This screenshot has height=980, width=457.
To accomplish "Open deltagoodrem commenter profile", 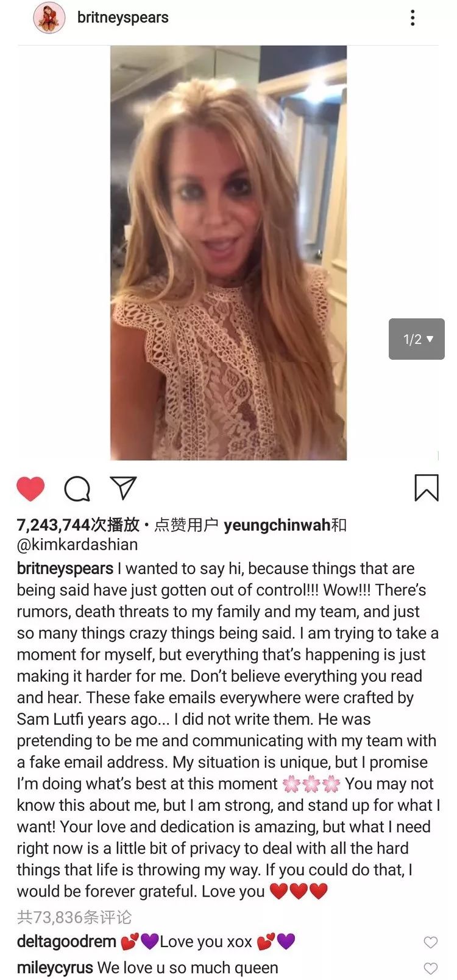I will tap(66, 942).
